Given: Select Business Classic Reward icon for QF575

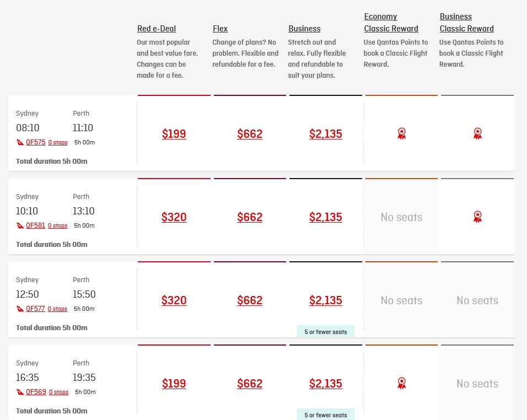Looking at the screenshot, I should 477,133.
